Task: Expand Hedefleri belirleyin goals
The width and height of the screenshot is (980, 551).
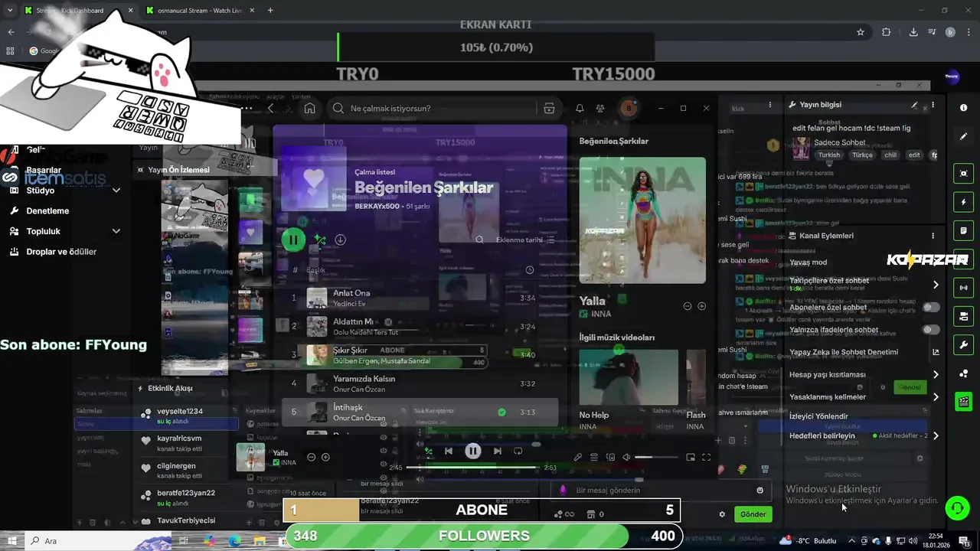Action: click(x=936, y=436)
